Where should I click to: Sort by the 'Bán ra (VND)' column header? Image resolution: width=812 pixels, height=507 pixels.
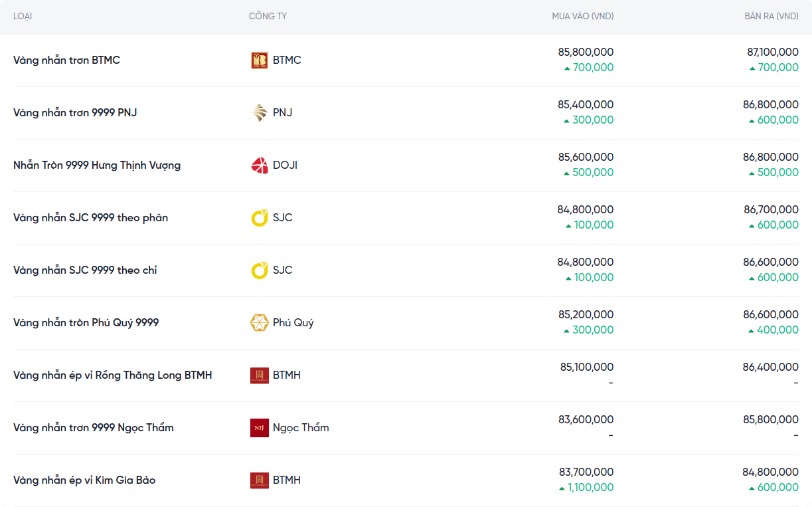(771, 16)
